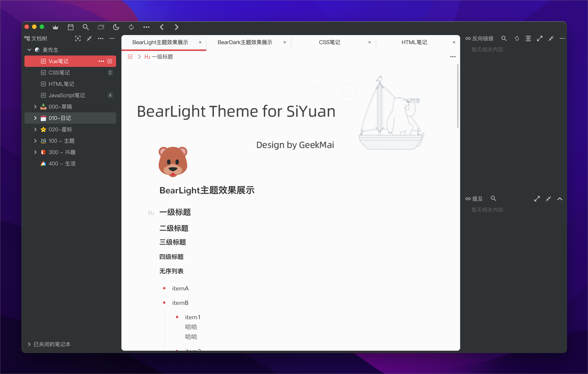Click the focus-locate icon in document tree header
Screen dimensions: 588x374
click(78, 38)
